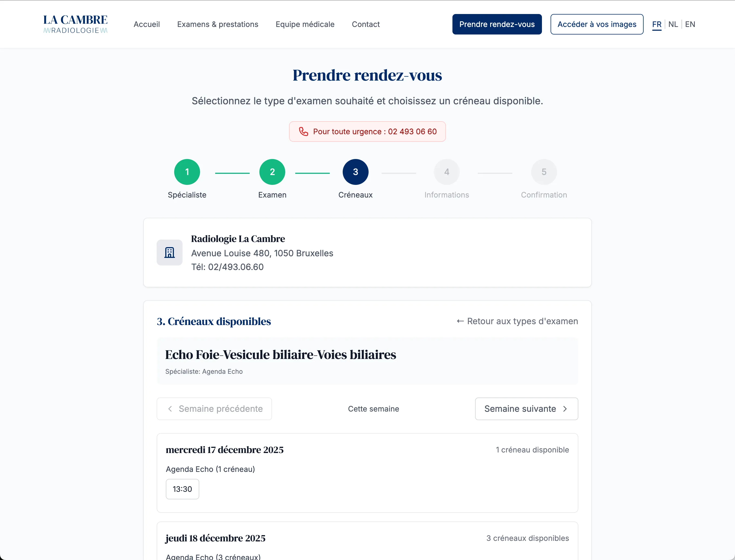Click the progress line between steps 2 and 3

click(x=312, y=173)
